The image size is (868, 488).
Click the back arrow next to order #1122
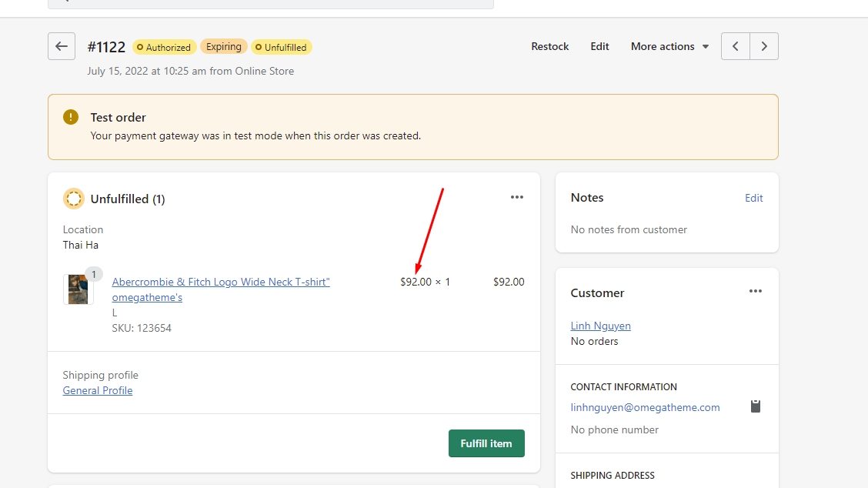point(62,46)
